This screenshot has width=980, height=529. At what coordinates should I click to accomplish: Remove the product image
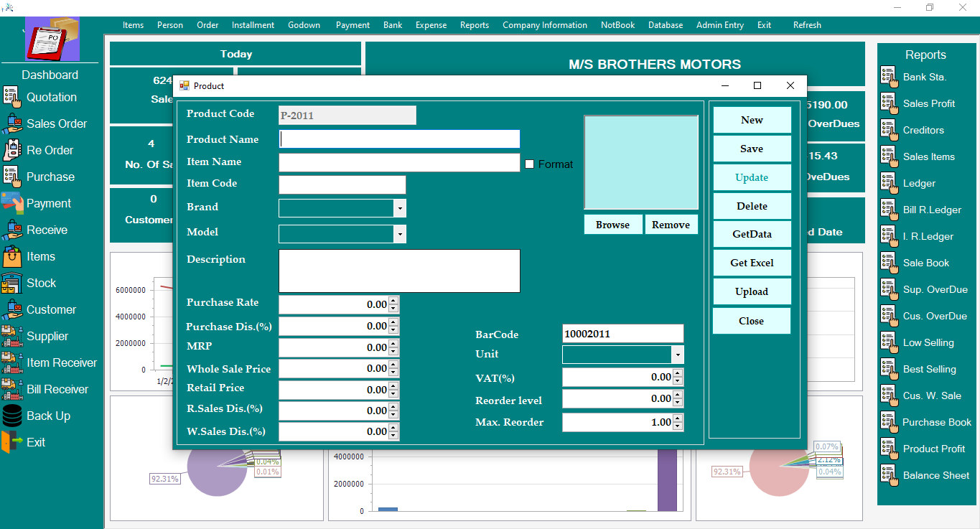point(671,225)
